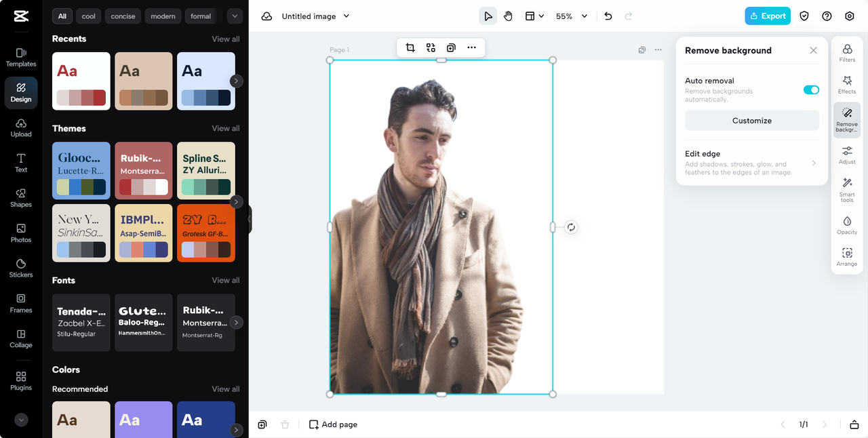Select the concise filter tag
Screen dimensions: 868x438
click(x=123, y=16)
